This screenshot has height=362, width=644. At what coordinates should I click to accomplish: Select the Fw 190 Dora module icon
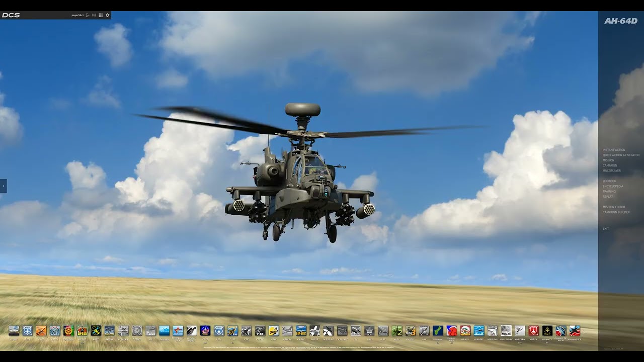(x=342, y=330)
